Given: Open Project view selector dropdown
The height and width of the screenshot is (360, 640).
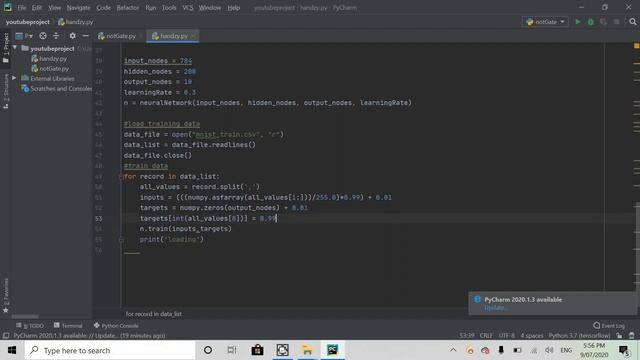Looking at the screenshot, I should point(24,36).
